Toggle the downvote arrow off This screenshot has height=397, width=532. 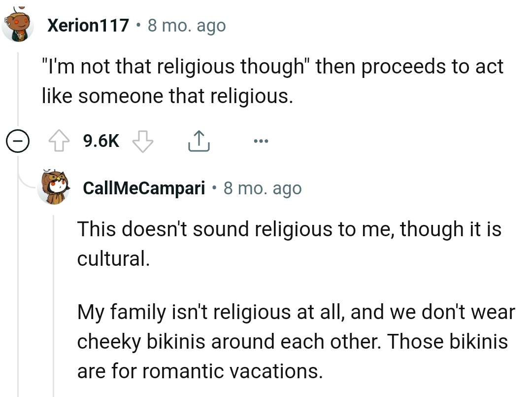[x=142, y=142]
